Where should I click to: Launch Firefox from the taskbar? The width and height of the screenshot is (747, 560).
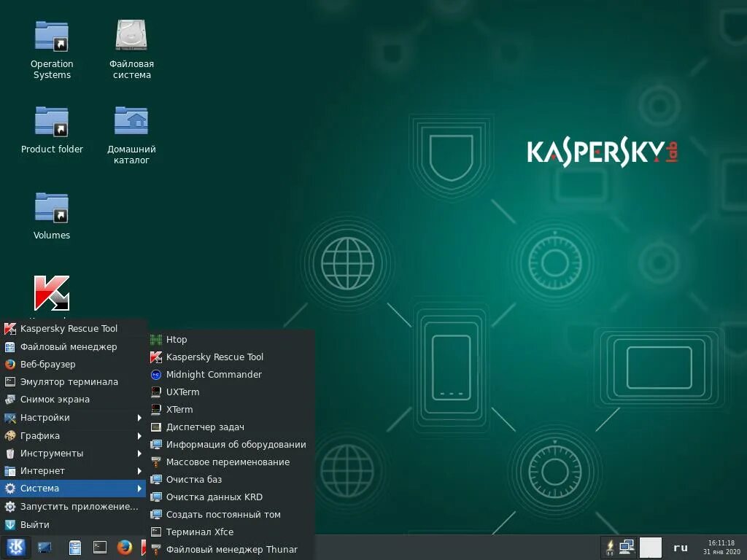click(125, 547)
